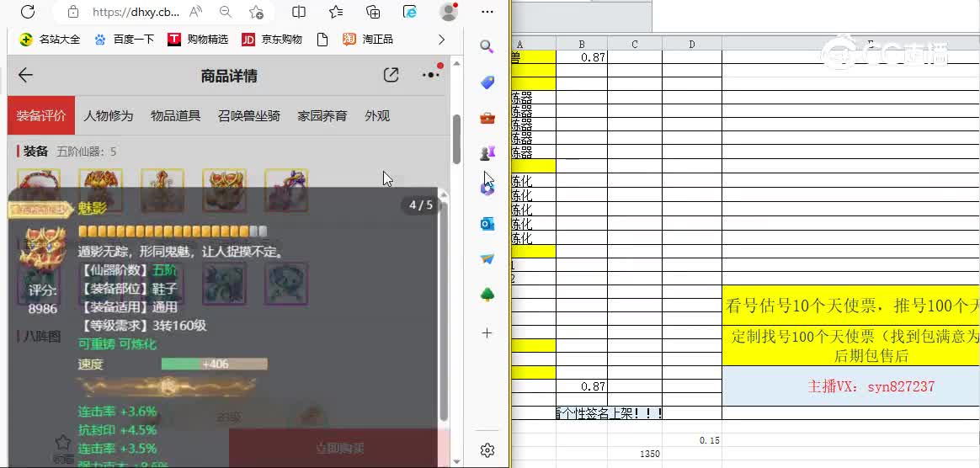Image resolution: width=980 pixels, height=468 pixels.
Task: Select column C header in spreadsheet
Action: (x=634, y=44)
